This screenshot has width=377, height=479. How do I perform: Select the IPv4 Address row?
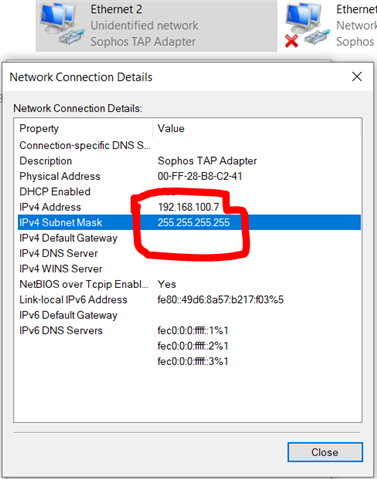(189, 207)
